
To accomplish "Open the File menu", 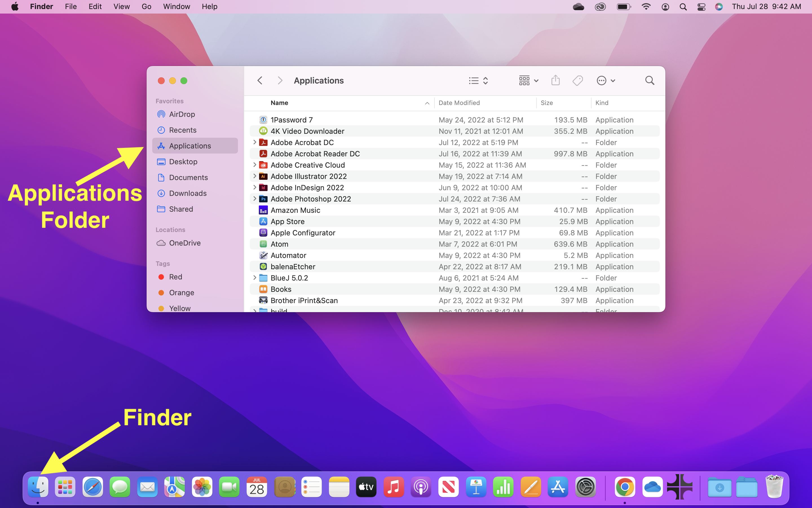I will pyautogui.click(x=71, y=7).
